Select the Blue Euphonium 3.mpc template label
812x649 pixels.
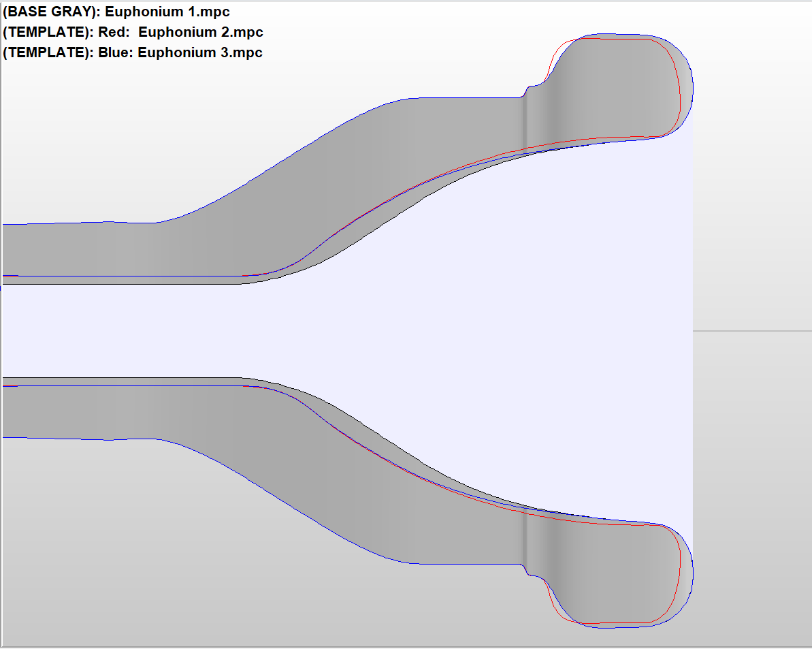pos(133,52)
